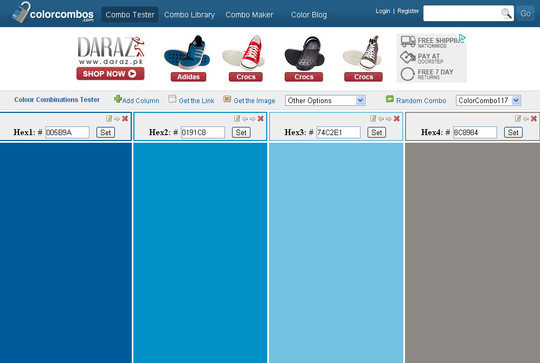Screen dimensions: 540x363
Task: Click Set button for Hex4
Action: [x=513, y=132]
